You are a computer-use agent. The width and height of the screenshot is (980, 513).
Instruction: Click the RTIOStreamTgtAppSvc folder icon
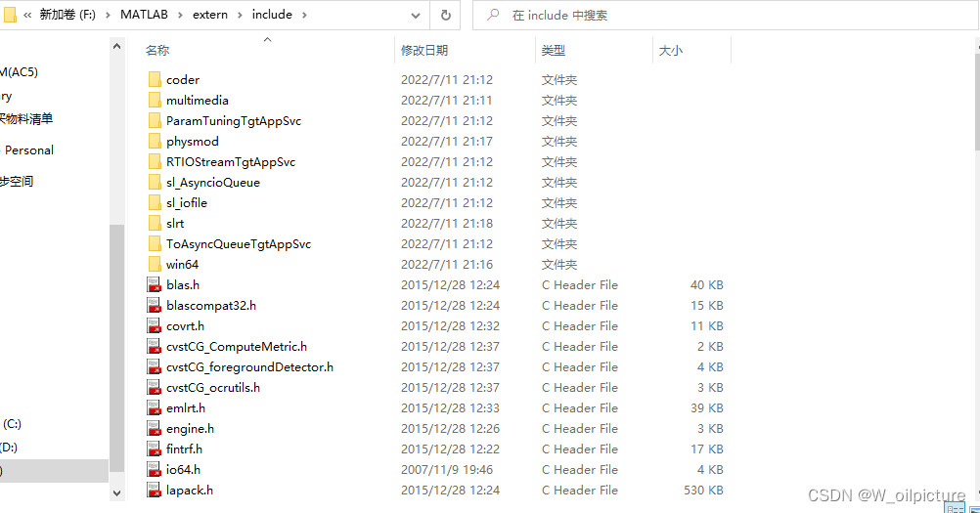click(155, 161)
